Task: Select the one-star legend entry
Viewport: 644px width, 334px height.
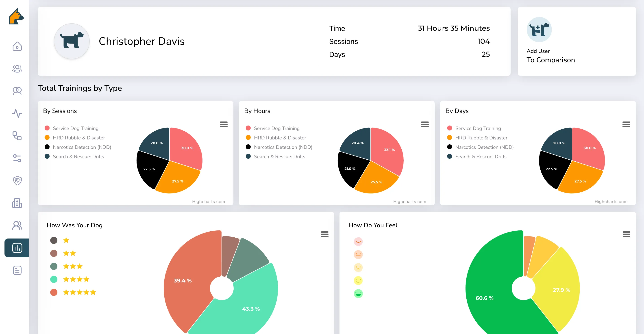Action: [60, 240]
